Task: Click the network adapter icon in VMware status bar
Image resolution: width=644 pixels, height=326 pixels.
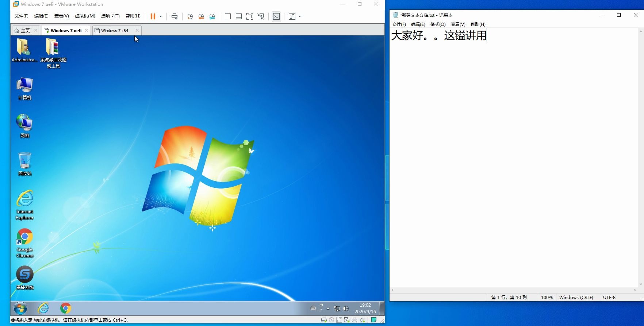Action: (x=347, y=320)
